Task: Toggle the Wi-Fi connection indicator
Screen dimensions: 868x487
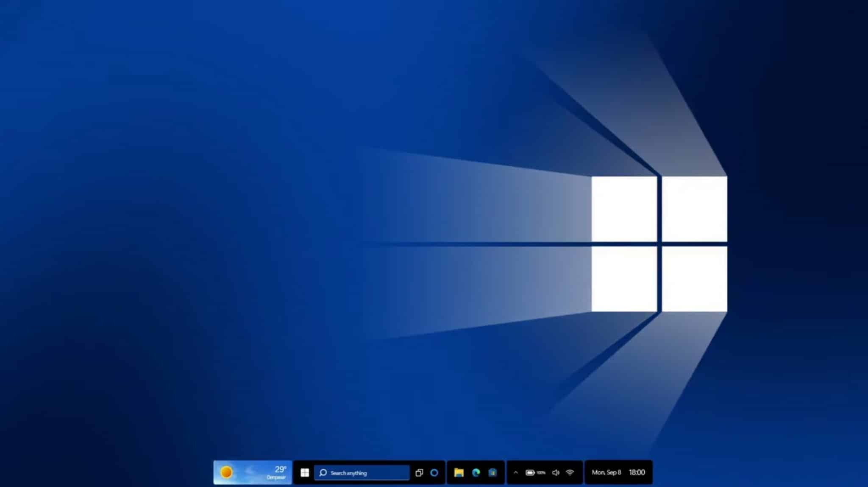Action: pos(570,472)
